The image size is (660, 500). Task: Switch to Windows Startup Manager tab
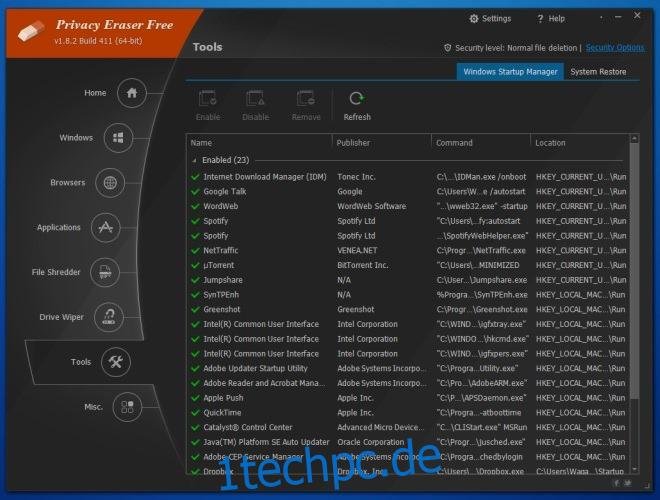coord(510,72)
